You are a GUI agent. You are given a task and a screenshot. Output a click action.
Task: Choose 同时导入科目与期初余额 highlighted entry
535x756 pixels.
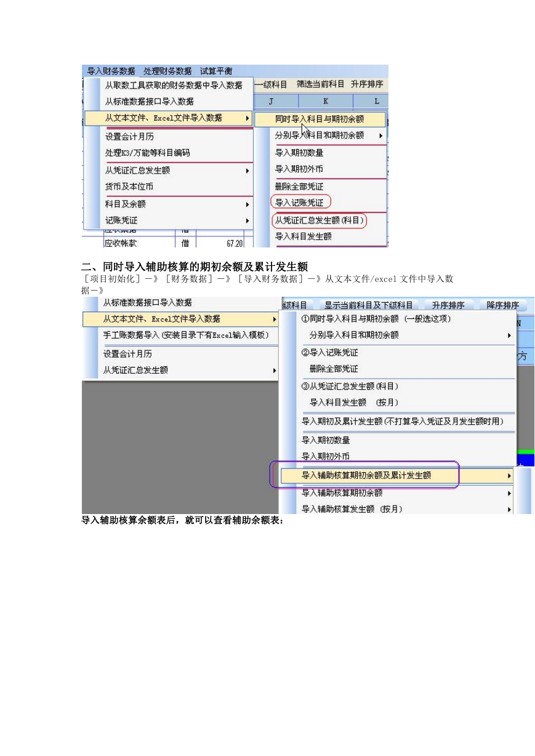320,119
